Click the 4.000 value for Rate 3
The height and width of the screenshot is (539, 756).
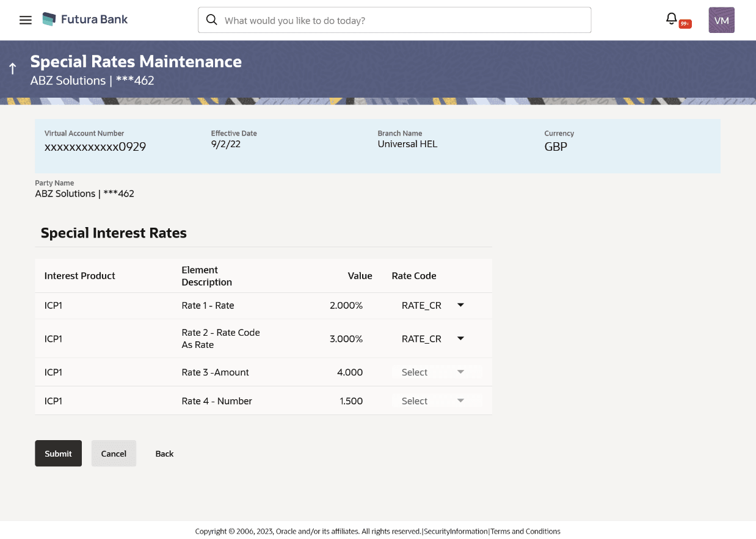pyautogui.click(x=350, y=372)
